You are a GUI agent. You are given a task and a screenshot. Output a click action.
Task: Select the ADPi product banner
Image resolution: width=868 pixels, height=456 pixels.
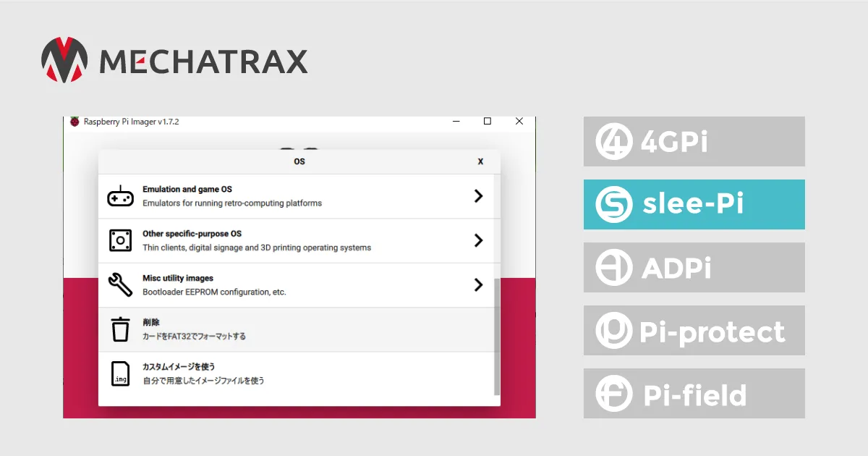[694, 268]
